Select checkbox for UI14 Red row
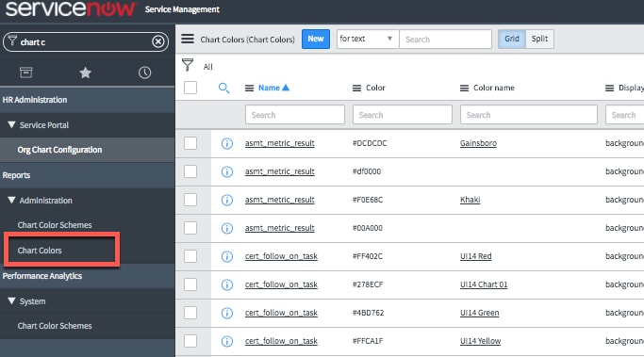Viewport: 644px width, 357px height. [190, 256]
